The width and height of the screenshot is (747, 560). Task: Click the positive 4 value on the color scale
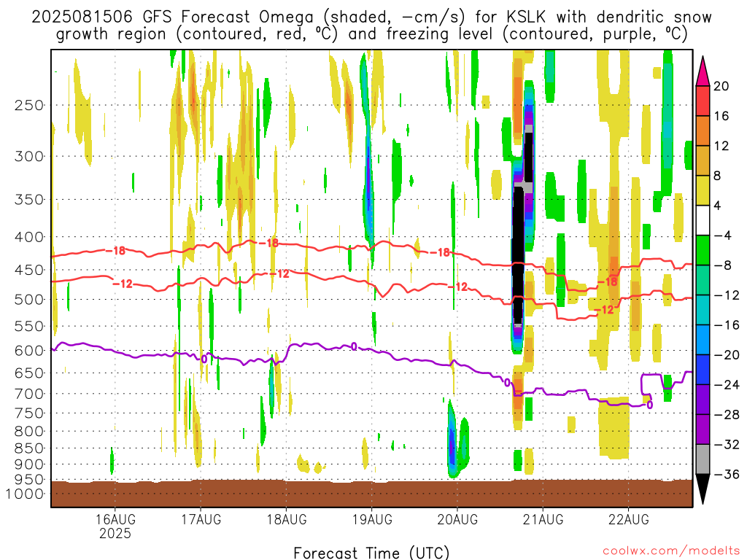coord(718,206)
